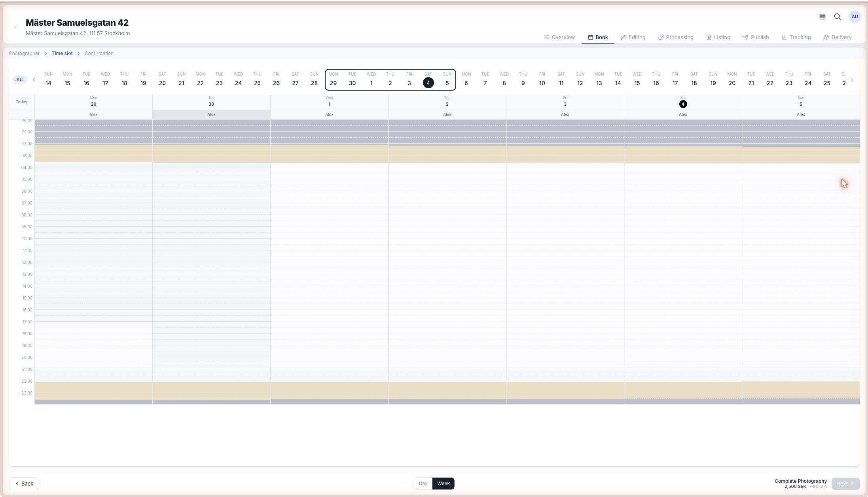Viewport: 868px width, 497px height.
Task: Click the Confirmation breadcrumb
Action: point(99,53)
